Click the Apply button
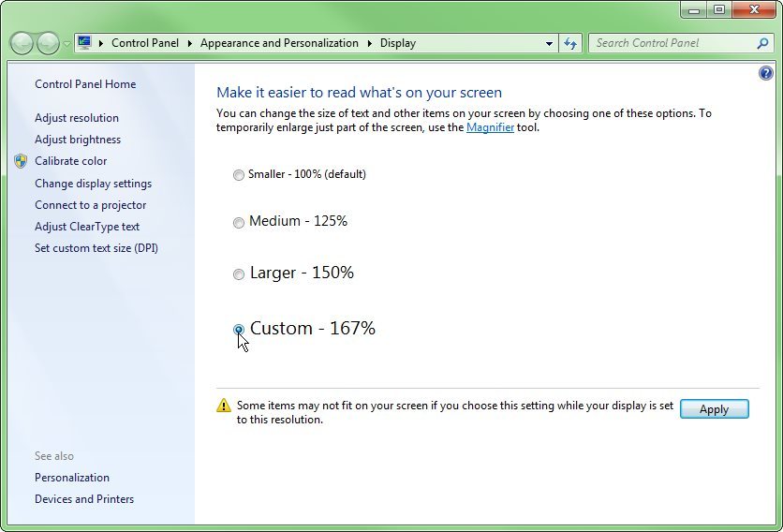The width and height of the screenshot is (783, 532). pos(714,409)
